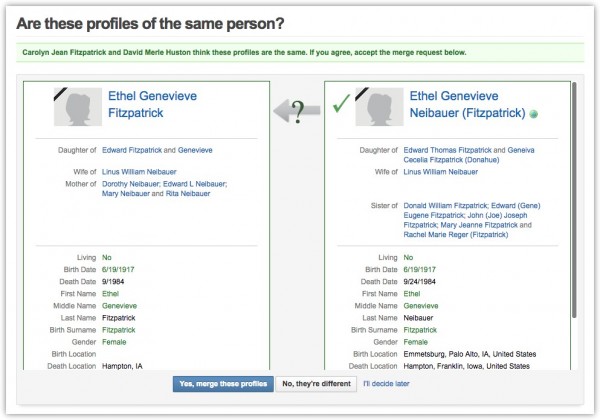Open Ethel Genevieve Neibauer (Fitzpatrick) profile name
The image size is (600, 420).
467,104
